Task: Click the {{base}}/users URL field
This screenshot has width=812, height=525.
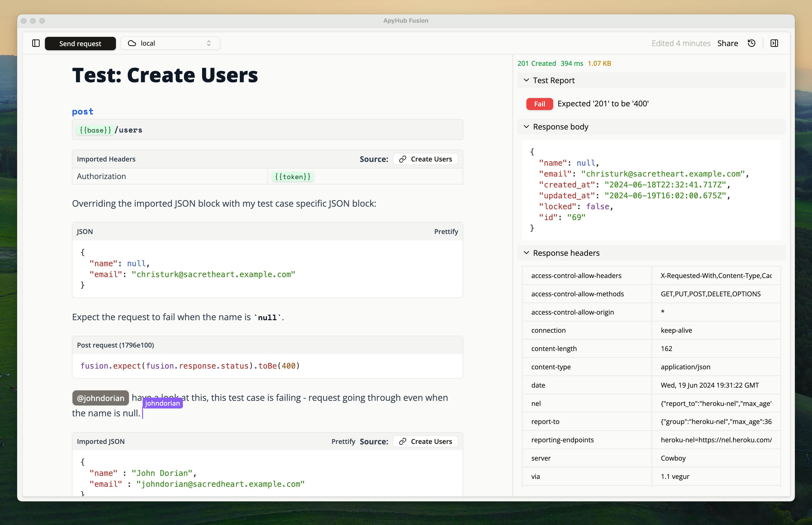Action: 267,130
